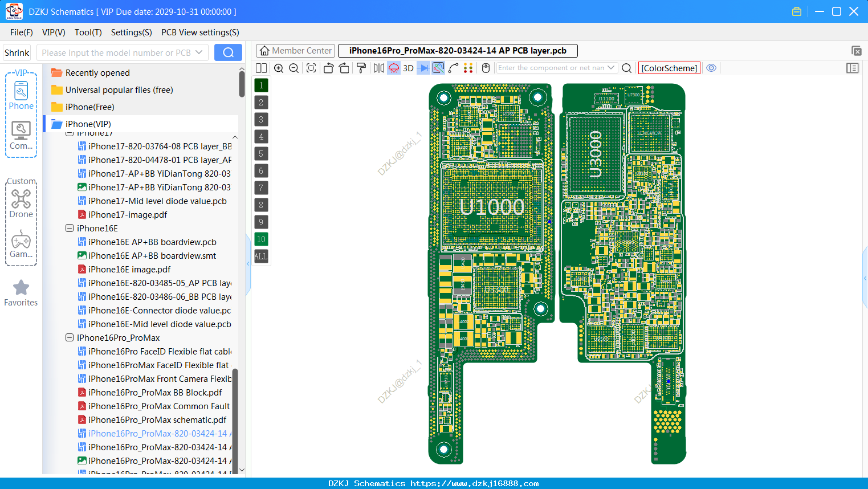
Task: Open the ColorScheme button
Action: pyautogui.click(x=669, y=68)
